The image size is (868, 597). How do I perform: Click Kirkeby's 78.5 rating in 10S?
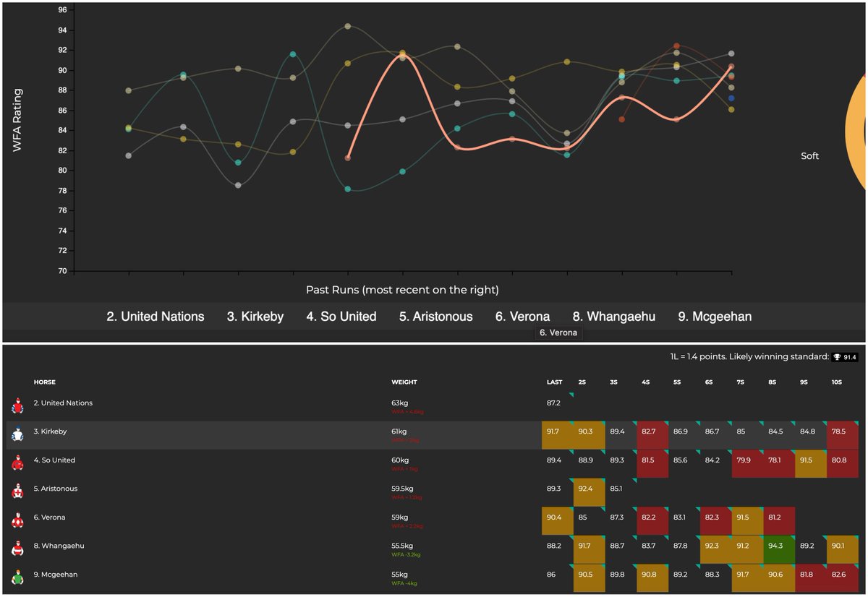tap(842, 435)
